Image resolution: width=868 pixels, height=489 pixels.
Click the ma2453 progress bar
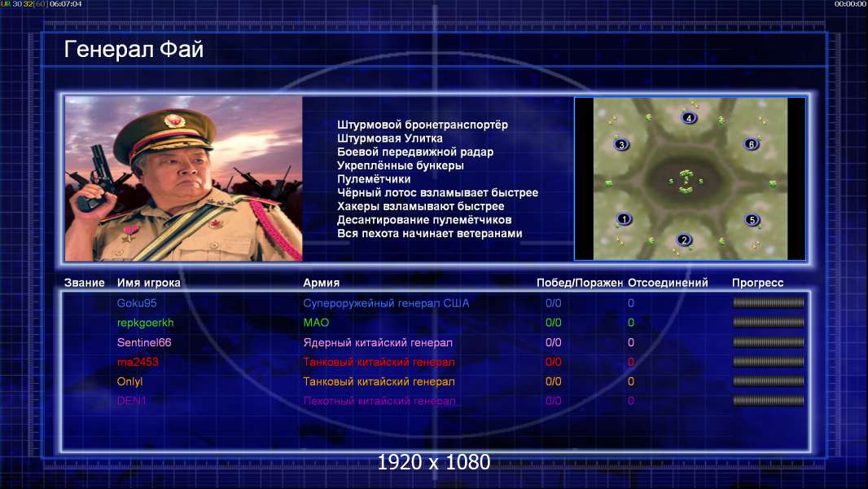pyautogui.click(x=769, y=362)
